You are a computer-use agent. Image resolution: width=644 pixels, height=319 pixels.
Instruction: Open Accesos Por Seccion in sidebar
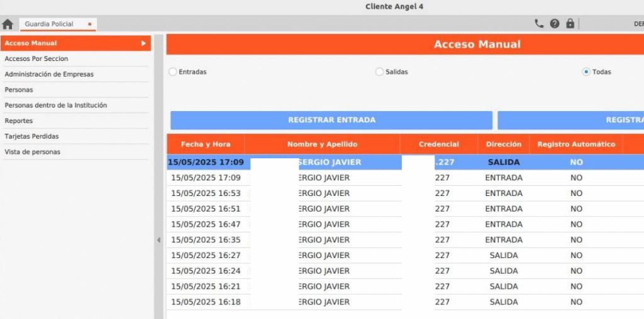36,59
